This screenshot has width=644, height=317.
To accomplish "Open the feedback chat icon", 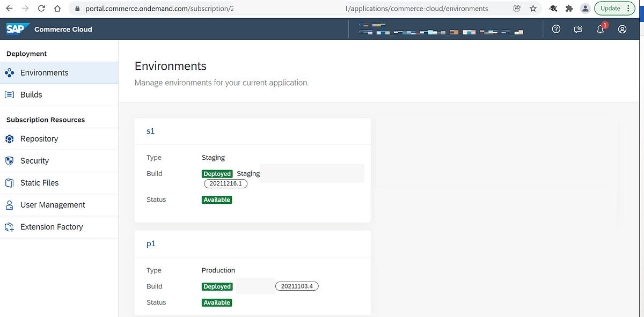I will (578, 29).
